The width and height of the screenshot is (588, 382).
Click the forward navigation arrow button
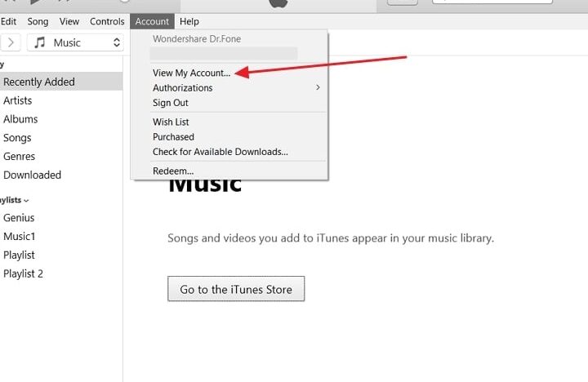[11, 42]
